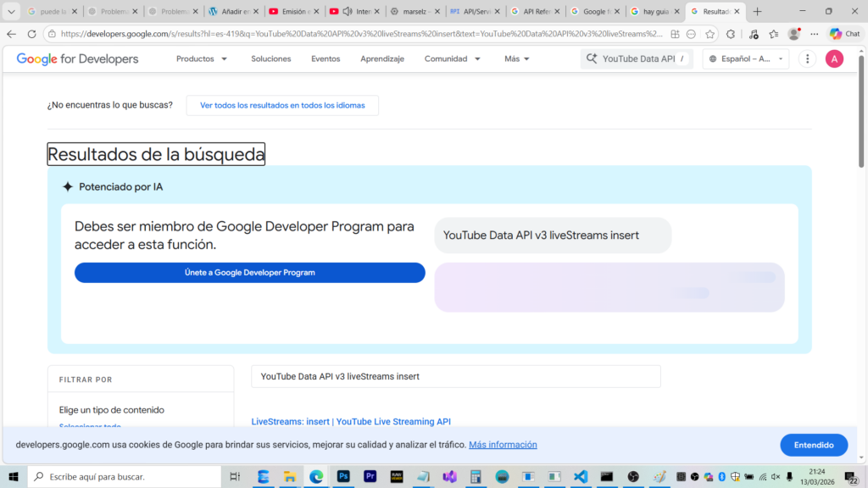Image resolution: width=868 pixels, height=488 pixels.
Task: Click the Google for Developers logo
Action: click(x=77, y=59)
